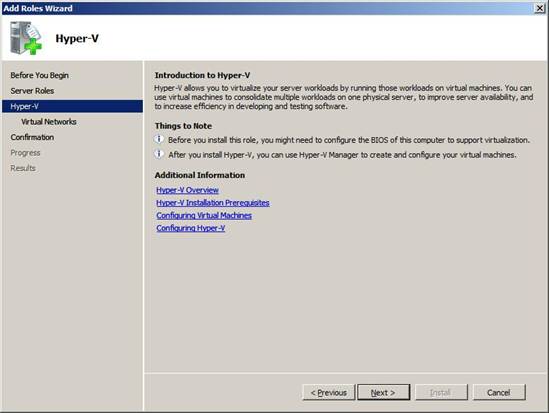The image size is (549, 413).
Task: Click the Previous button
Action: point(329,392)
